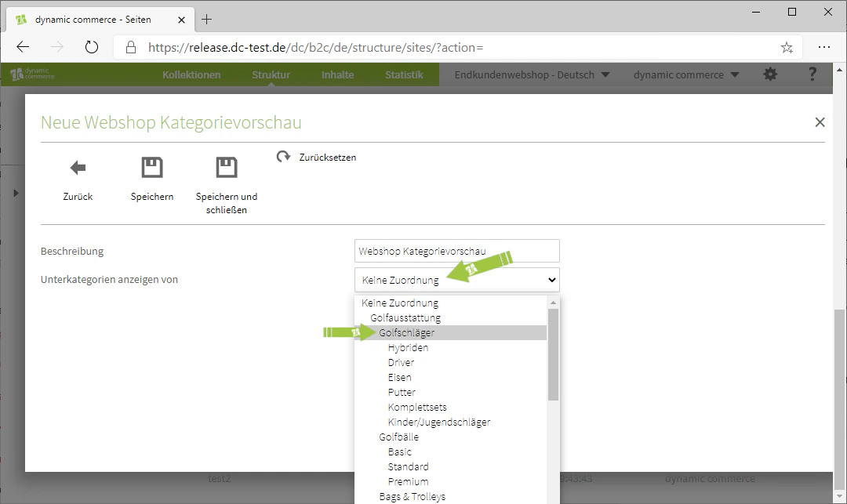Add page to favorites with star icon
This screenshot has width=847, height=504.
pyautogui.click(x=787, y=48)
